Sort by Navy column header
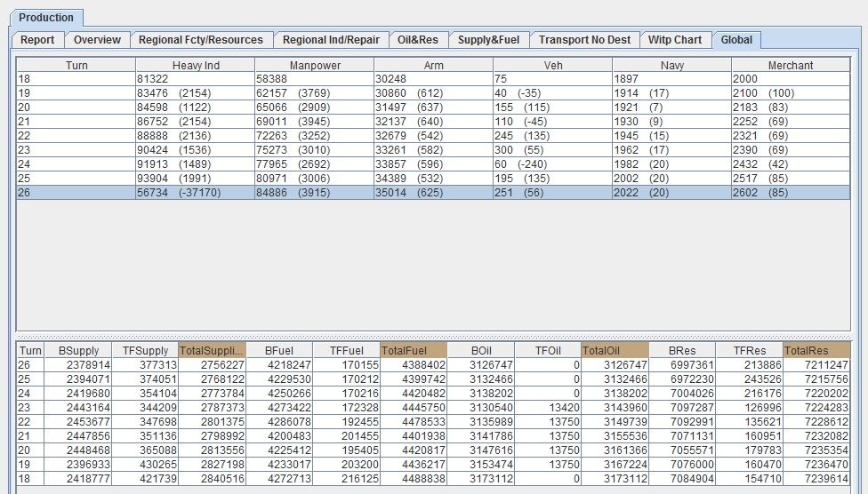This screenshot has width=868, height=494. click(x=671, y=65)
